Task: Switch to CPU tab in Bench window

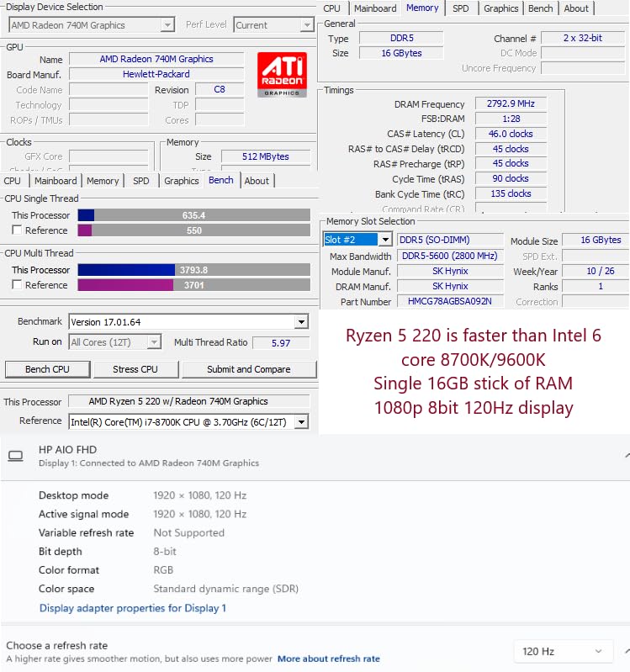Action: [x=13, y=181]
